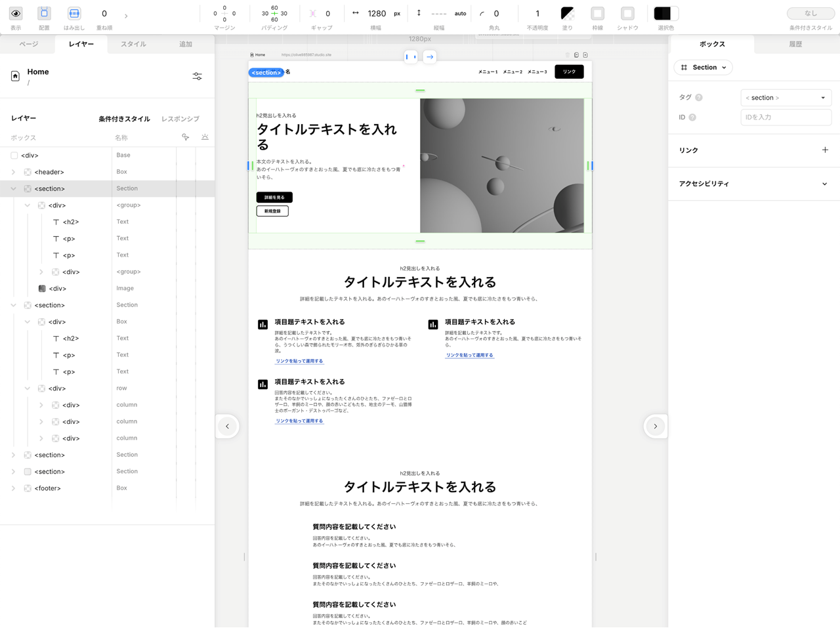
Task: Select the row name cell
Action: point(144,388)
